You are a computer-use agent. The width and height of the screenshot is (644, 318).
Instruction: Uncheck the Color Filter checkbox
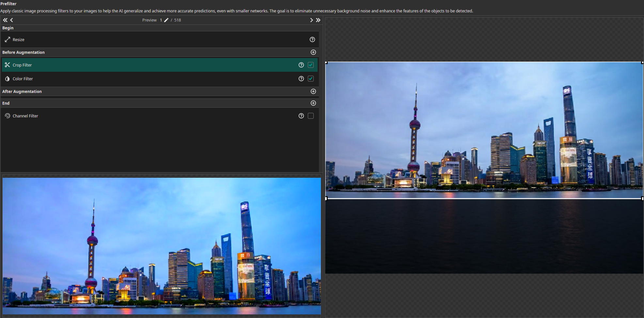click(x=310, y=79)
